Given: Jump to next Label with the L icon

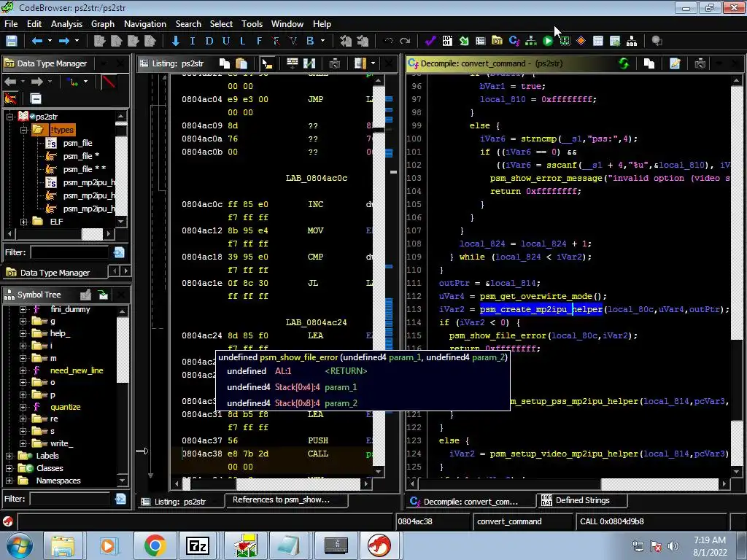Looking at the screenshot, I should click(x=242, y=41).
